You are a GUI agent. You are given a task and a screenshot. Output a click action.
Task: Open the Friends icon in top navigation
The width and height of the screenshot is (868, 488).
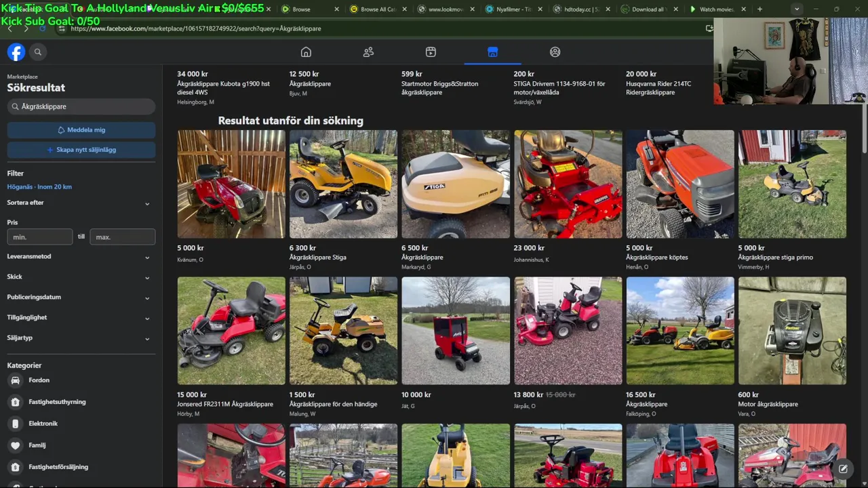pyautogui.click(x=368, y=52)
